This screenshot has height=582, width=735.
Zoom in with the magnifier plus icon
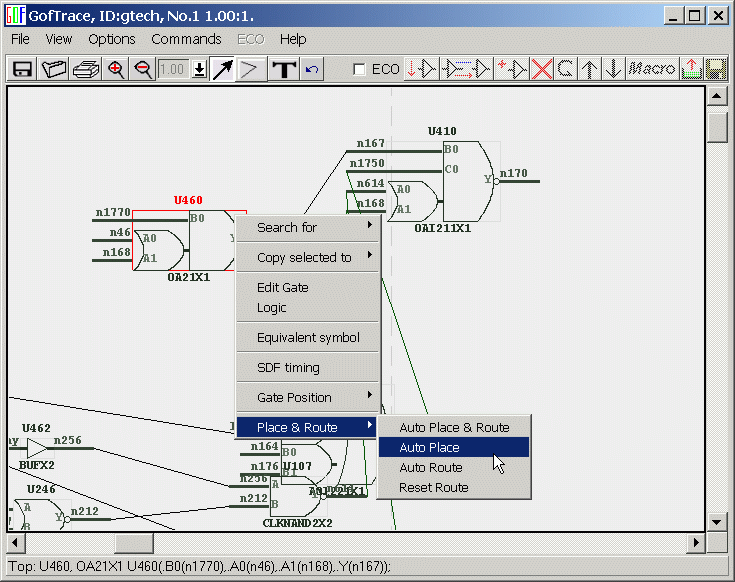(x=116, y=69)
